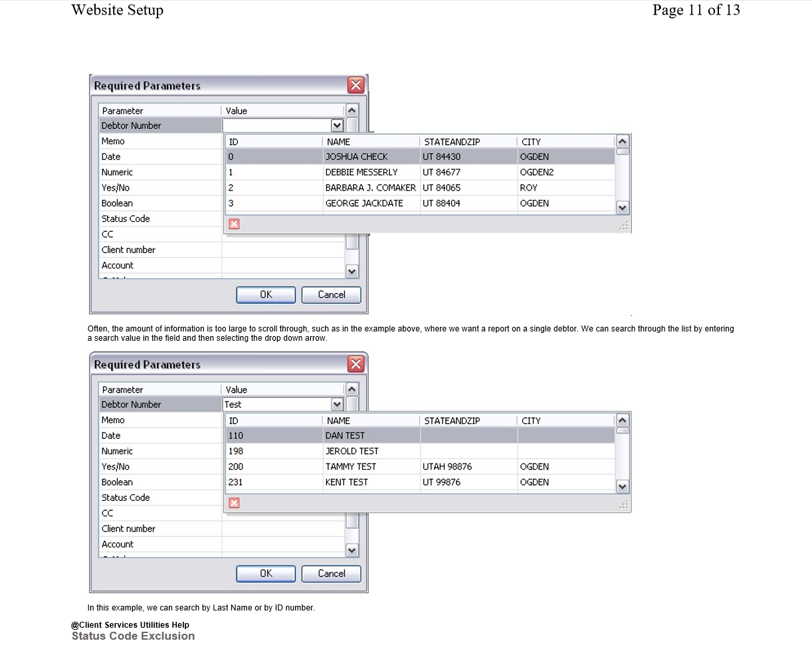Image resolution: width=812 pixels, height=651 pixels.
Task: Select the CC parameter in the lower dialog
Action: pos(160,513)
